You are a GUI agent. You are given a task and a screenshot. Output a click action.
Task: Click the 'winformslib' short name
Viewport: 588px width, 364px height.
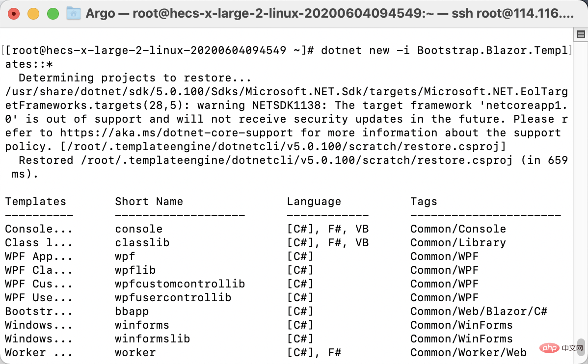pos(153,338)
